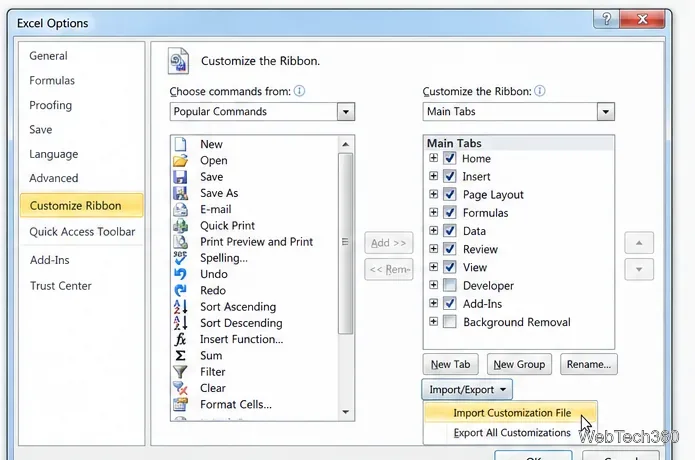Screen dimensions: 695x460
Task: Click the New Tab button
Action: point(450,364)
